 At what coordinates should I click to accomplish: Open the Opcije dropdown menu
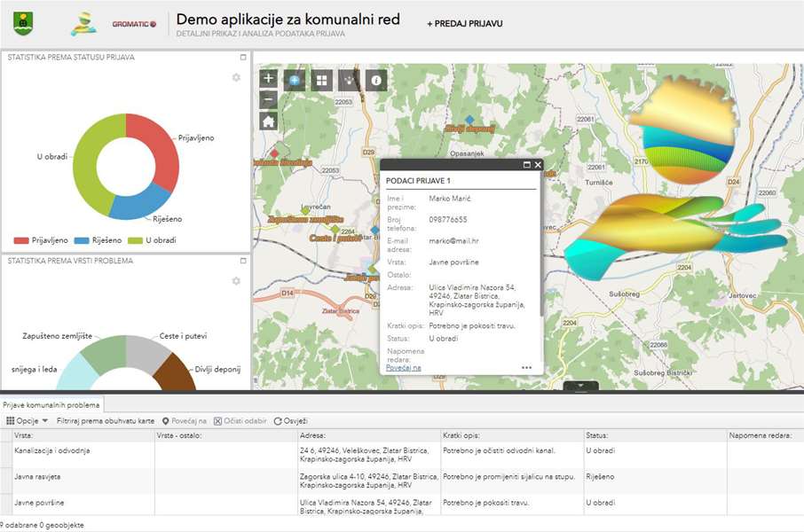tap(28, 421)
